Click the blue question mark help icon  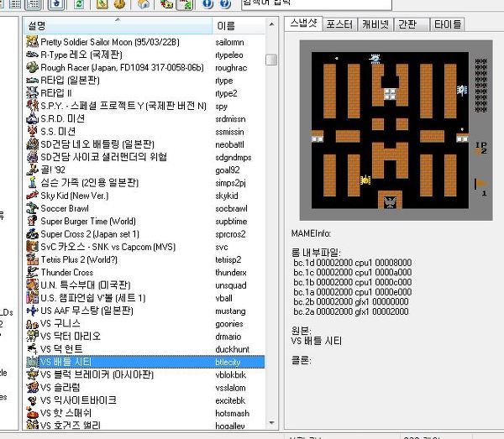pyautogui.click(x=226, y=4)
